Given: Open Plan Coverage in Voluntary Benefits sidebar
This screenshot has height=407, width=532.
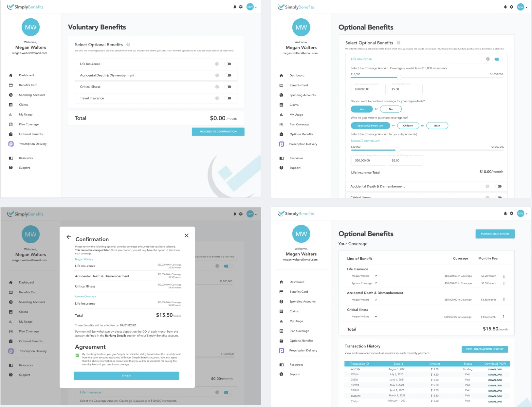Looking at the screenshot, I should (29, 124).
